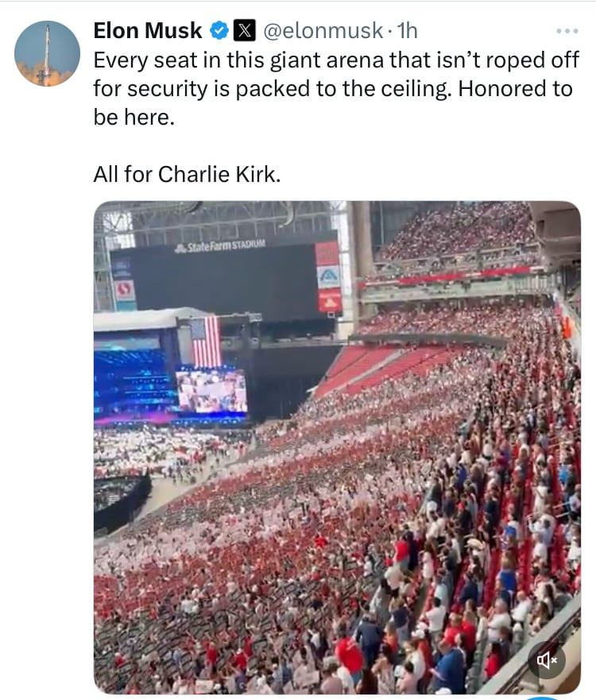Open the @elonmusk handle link
The height and width of the screenshot is (700, 596).
click(323, 31)
